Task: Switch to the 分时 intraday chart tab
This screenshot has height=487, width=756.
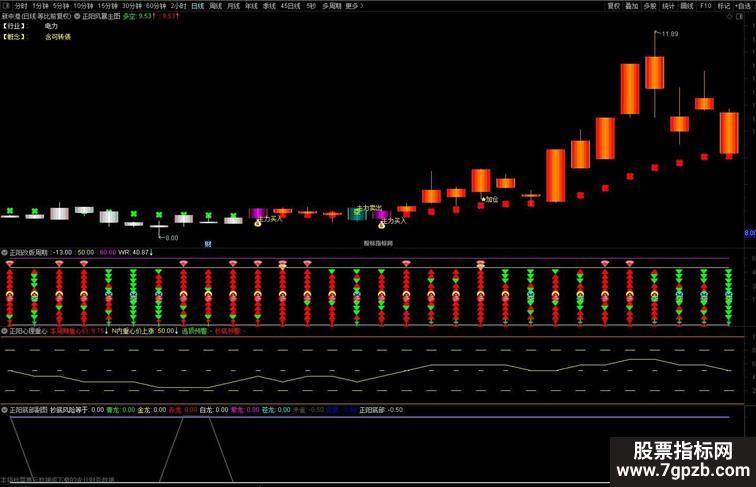Action: pos(21,6)
